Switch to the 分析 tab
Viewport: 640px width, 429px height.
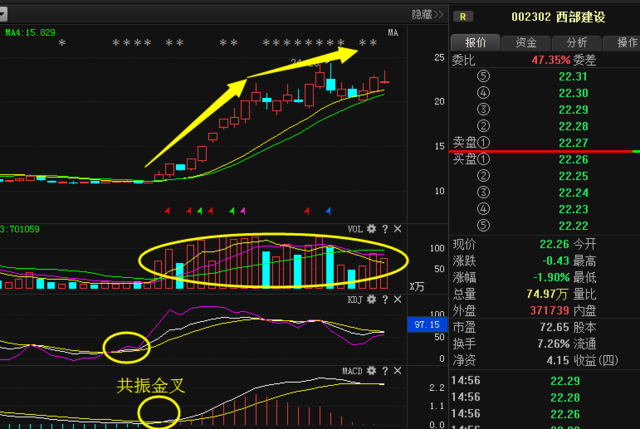[576, 43]
